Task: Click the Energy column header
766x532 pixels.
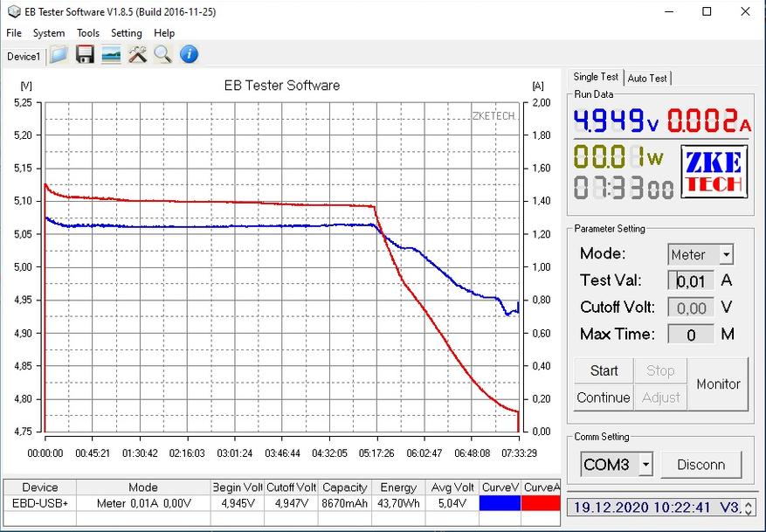Action: pyautogui.click(x=398, y=487)
